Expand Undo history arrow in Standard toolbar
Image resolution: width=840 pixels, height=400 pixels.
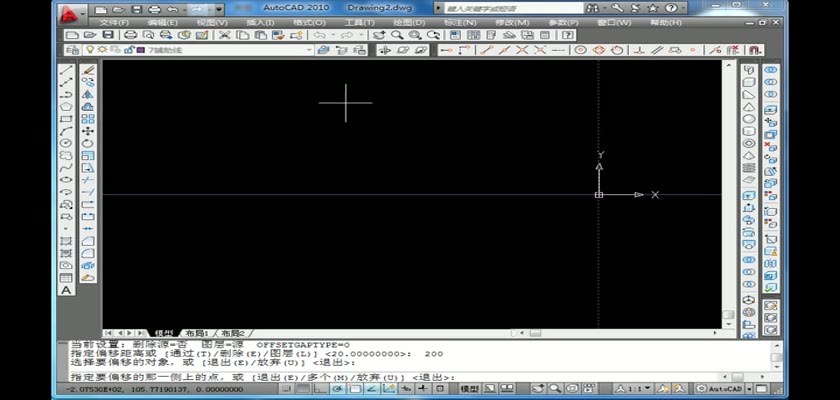tap(334, 35)
